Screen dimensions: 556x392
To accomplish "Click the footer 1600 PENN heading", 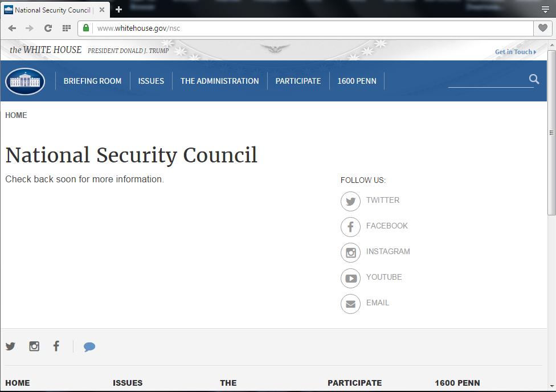I will tap(457, 383).
